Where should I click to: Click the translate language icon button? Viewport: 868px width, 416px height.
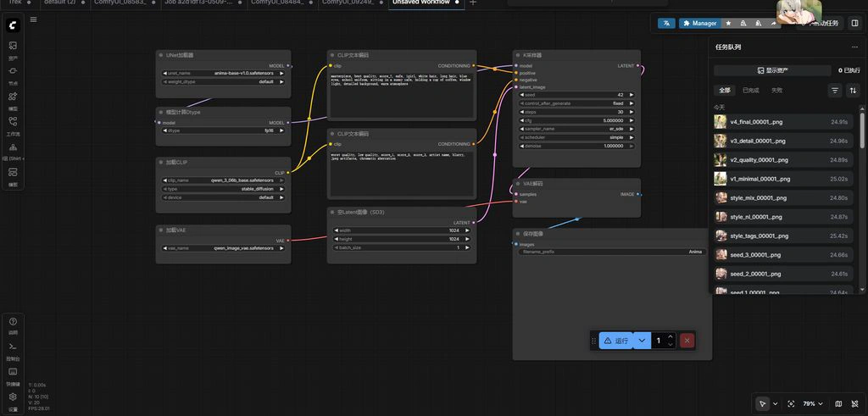(666, 23)
